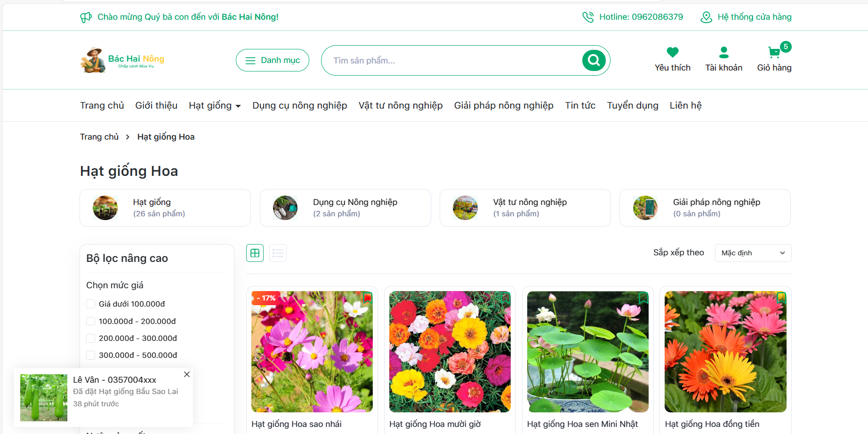Click the cart badge showing 5

pyautogui.click(x=786, y=47)
